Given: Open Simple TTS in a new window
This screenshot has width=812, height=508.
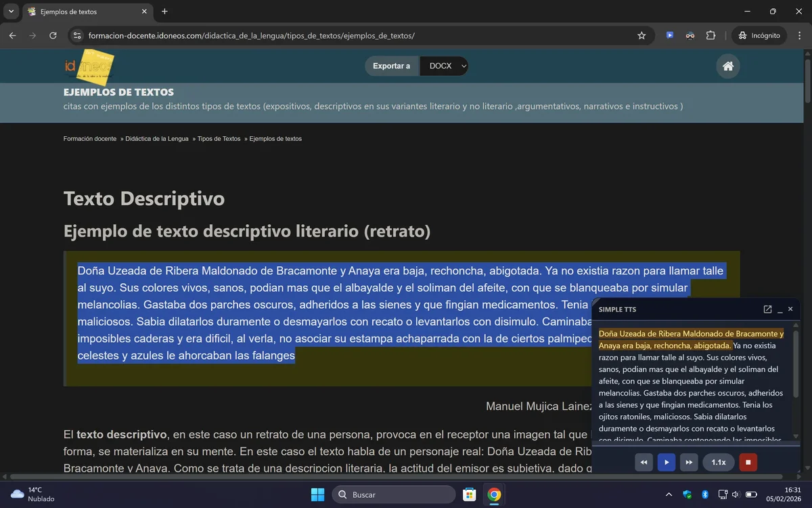Looking at the screenshot, I should click(767, 309).
